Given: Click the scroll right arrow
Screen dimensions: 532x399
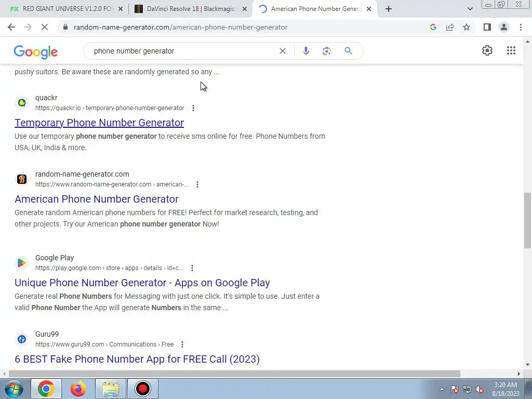Looking at the screenshot, I should pyautogui.click(x=519, y=374).
